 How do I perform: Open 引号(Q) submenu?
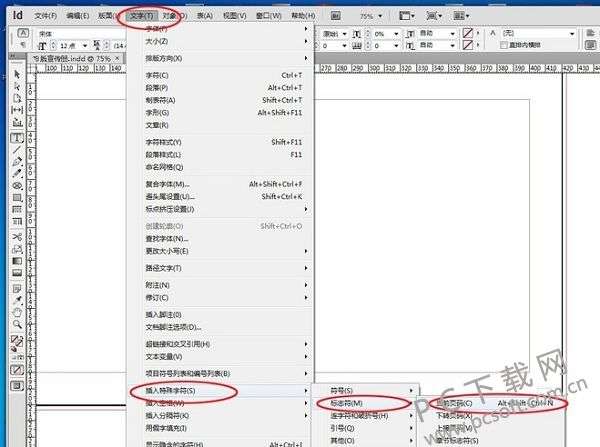pos(366,428)
